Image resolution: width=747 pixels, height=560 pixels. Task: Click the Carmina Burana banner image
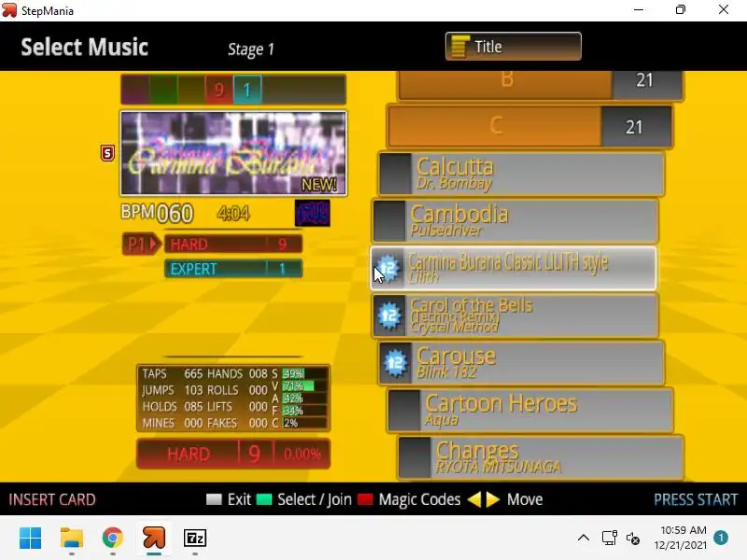(x=233, y=153)
